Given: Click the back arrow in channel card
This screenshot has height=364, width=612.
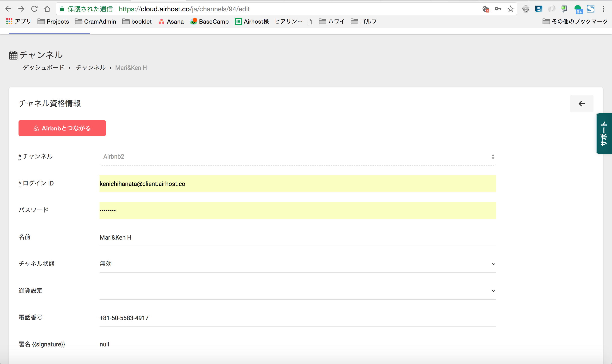Looking at the screenshot, I should click(581, 104).
